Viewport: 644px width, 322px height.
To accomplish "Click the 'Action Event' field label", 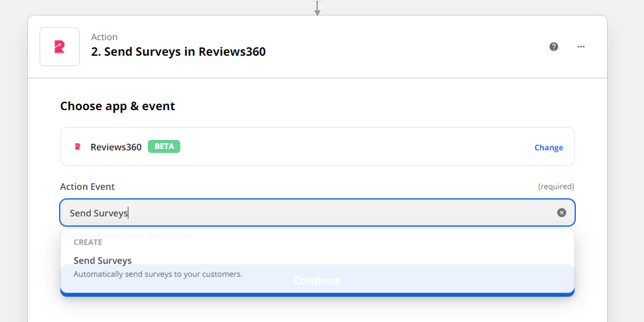I will 87,187.
